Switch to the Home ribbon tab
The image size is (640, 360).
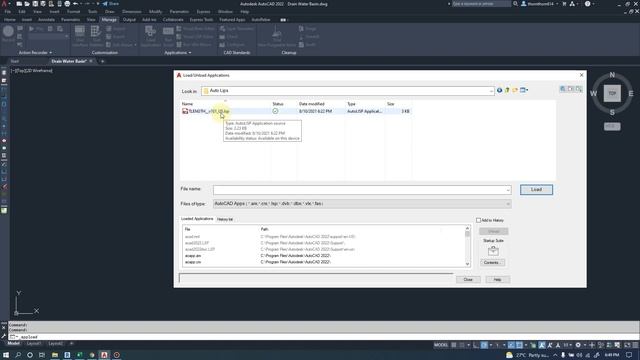pos(9,20)
